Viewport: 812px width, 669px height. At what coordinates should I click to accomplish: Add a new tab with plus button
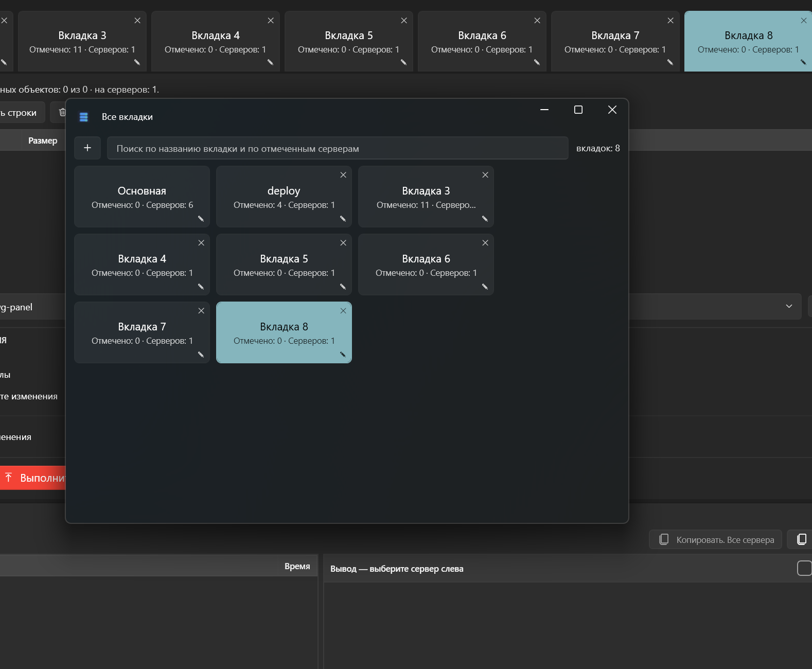pos(87,148)
